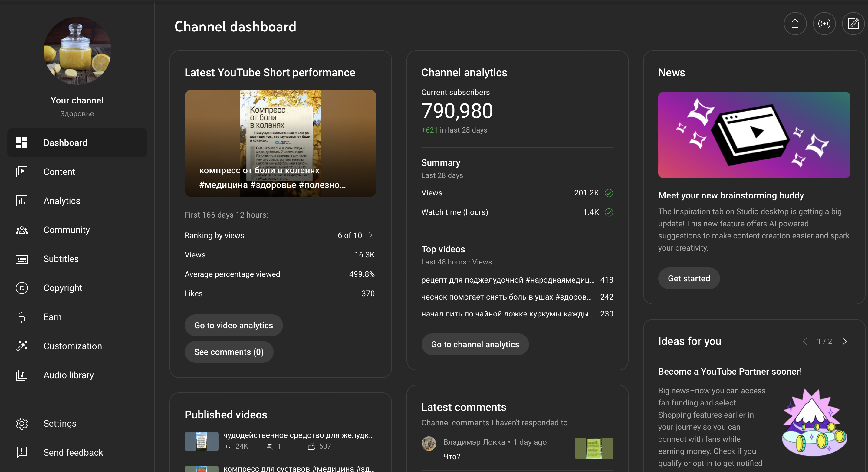Click thumbnail of чудодейственное средство video
Image resolution: width=868 pixels, height=472 pixels.
202,441
